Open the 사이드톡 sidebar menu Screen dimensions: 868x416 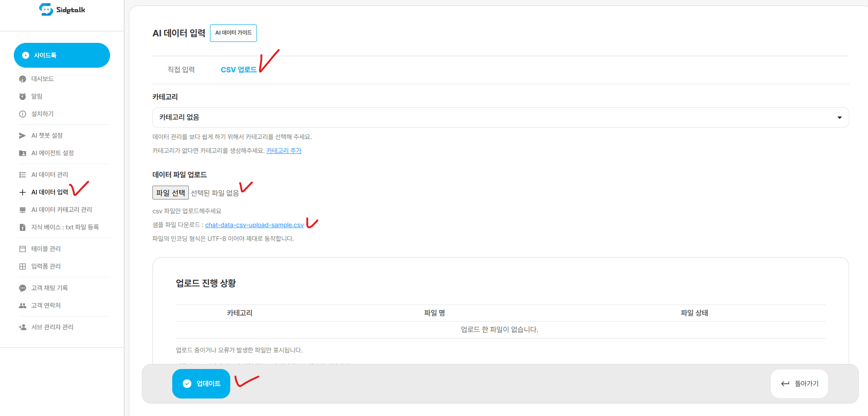(x=62, y=55)
